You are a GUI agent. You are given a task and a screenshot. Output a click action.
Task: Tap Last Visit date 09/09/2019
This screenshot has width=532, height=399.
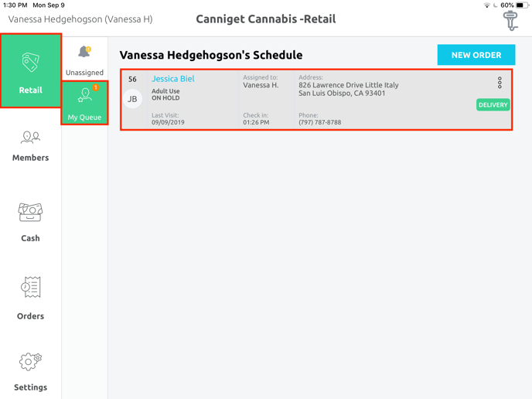pos(168,122)
